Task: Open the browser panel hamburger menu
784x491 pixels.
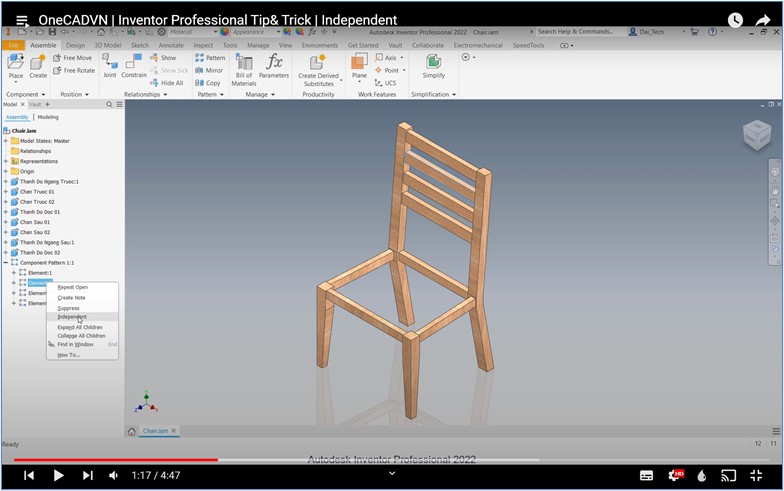Action: point(120,104)
